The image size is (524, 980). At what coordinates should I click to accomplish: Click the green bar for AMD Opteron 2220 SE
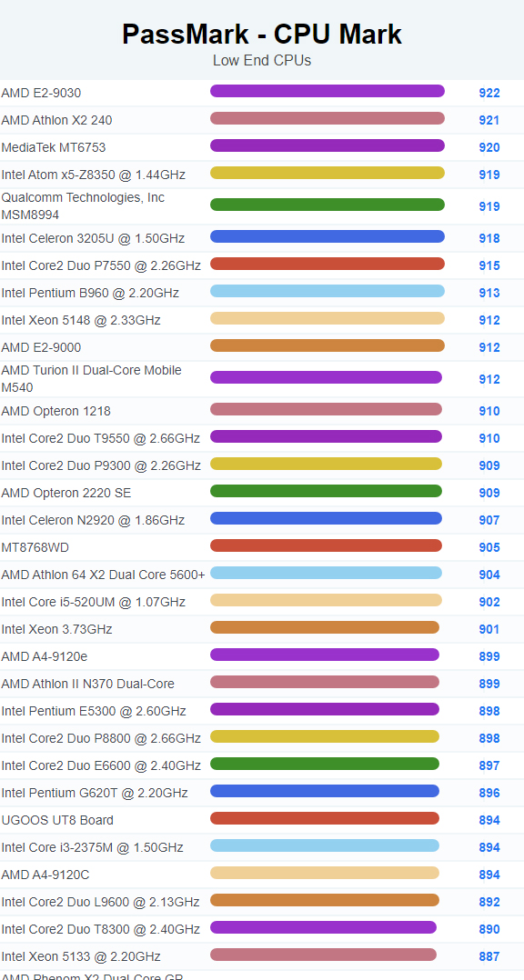click(326, 491)
